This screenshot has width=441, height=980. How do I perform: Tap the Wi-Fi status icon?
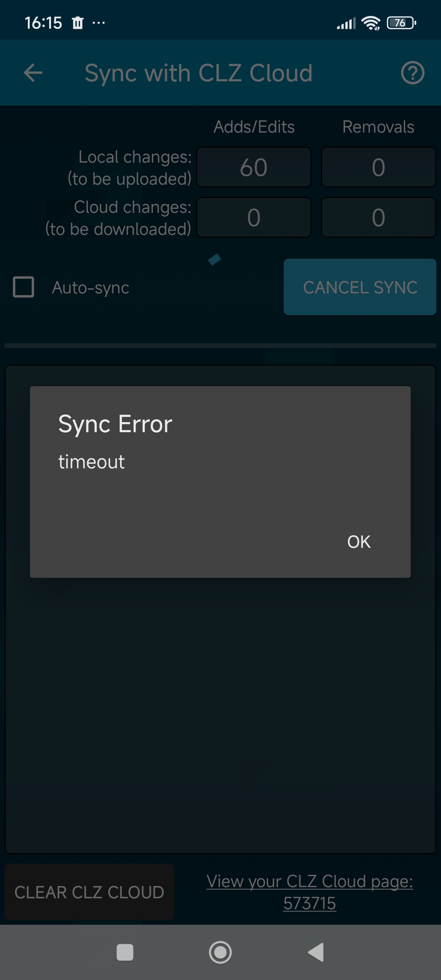click(x=371, y=23)
